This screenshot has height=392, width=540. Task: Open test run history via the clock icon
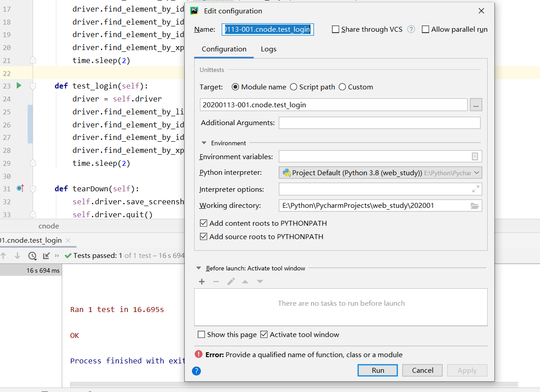[32, 255]
